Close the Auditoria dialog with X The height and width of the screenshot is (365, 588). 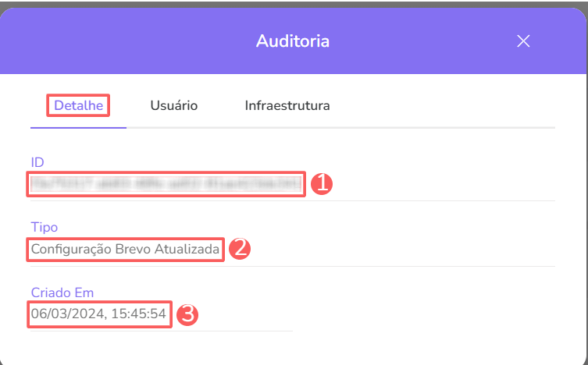[523, 41]
